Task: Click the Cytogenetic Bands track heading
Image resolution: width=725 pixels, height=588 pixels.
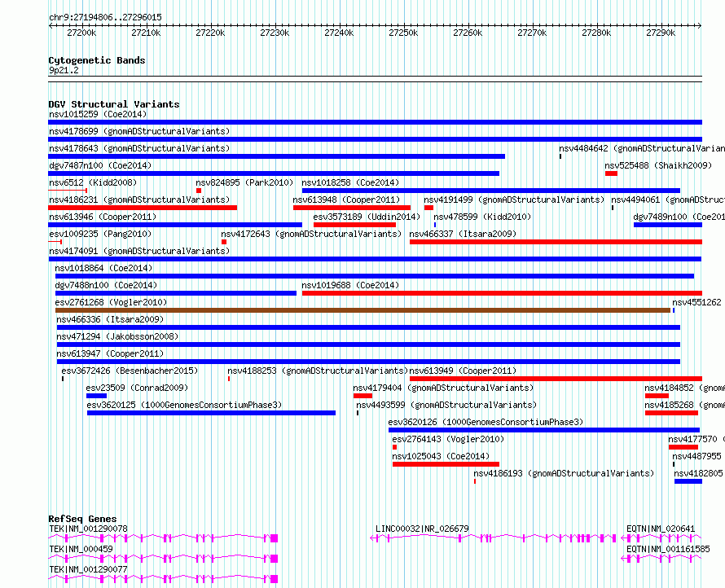Action: click(x=97, y=60)
